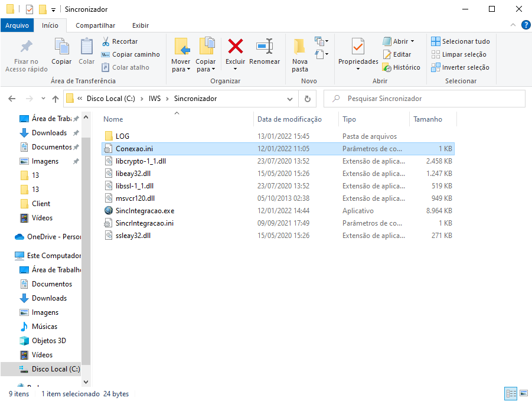Image resolution: width=532 pixels, height=401 pixels.
Task: Collapse the ribbon with the chevron
Action: pos(513,25)
